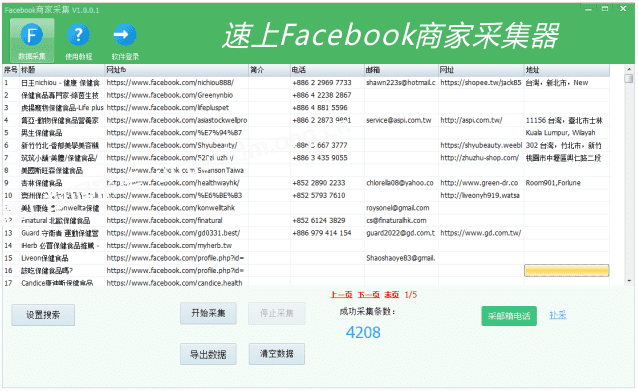
Task: Open the 数据采集 data collection icon
Action: [x=32, y=40]
